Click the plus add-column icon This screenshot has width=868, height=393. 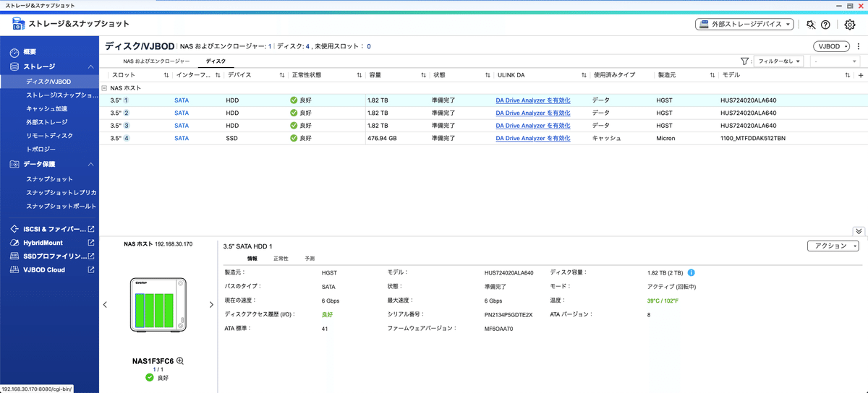860,75
